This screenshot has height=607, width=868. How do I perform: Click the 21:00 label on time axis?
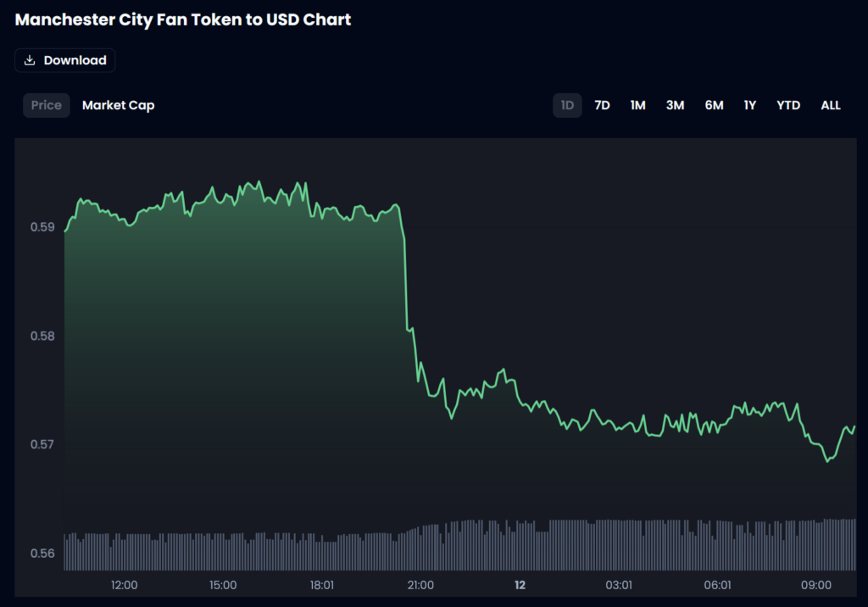pos(420,585)
